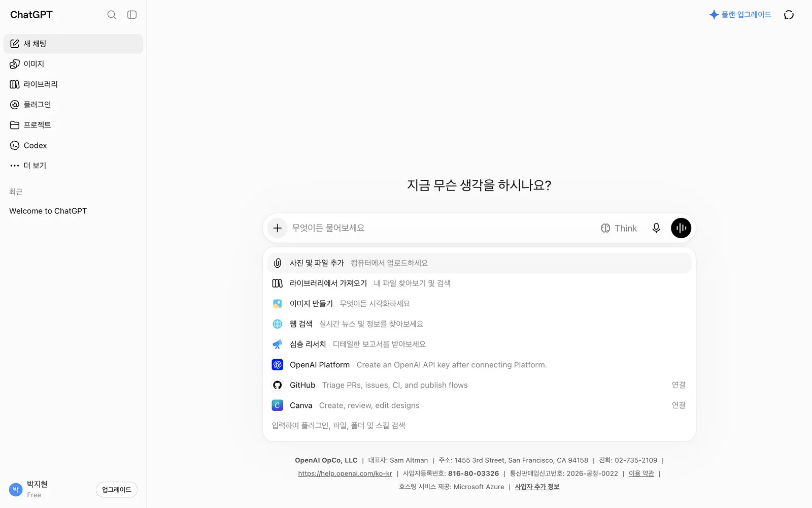Image resolution: width=812 pixels, height=508 pixels.
Task: Click 호스팅 서비스 제공: Microsoft Azure text
Action: click(452, 487)
